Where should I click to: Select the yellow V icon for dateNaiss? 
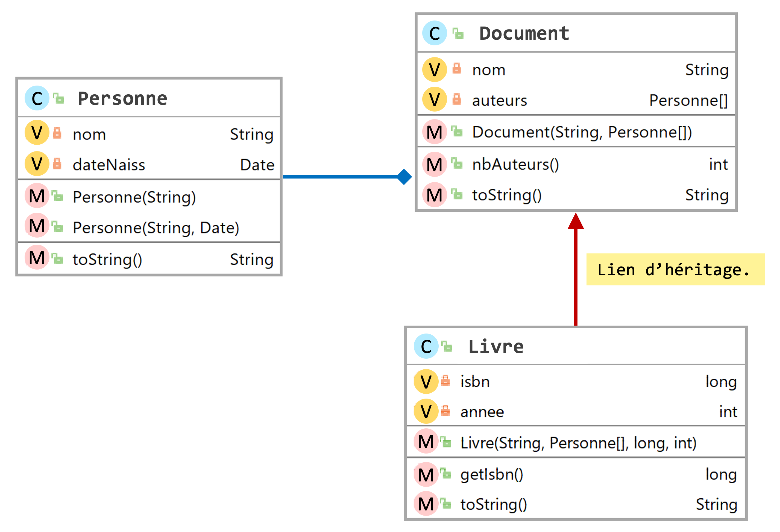click(x=37, y=164)
